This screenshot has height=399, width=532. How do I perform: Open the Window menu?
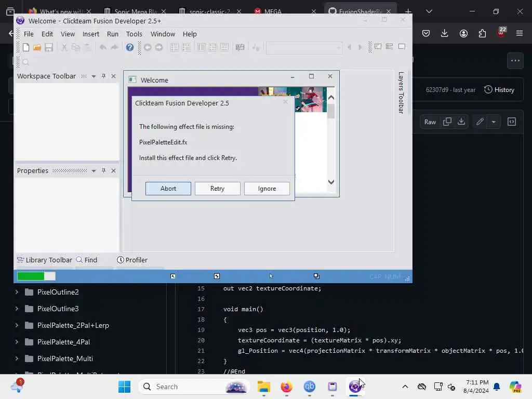click(163, 34)
